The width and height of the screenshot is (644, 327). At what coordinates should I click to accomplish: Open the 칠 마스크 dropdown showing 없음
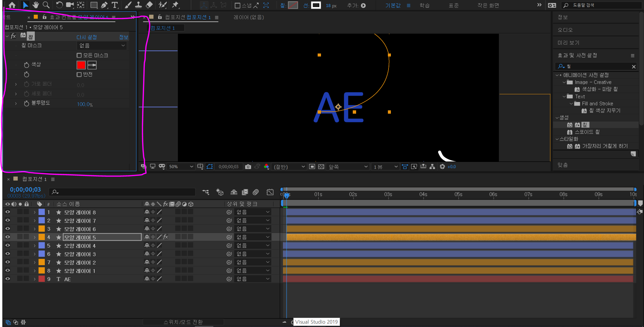(102, 46)
